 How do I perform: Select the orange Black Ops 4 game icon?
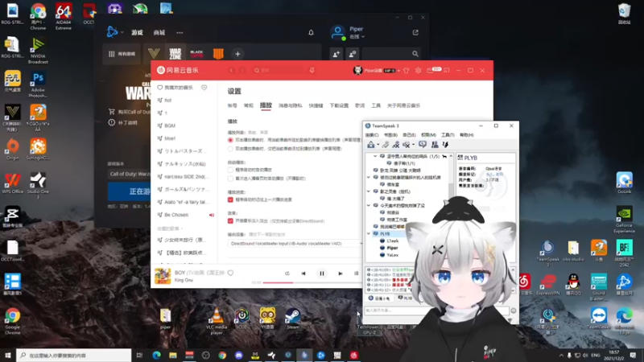click(x=218, y=54)
